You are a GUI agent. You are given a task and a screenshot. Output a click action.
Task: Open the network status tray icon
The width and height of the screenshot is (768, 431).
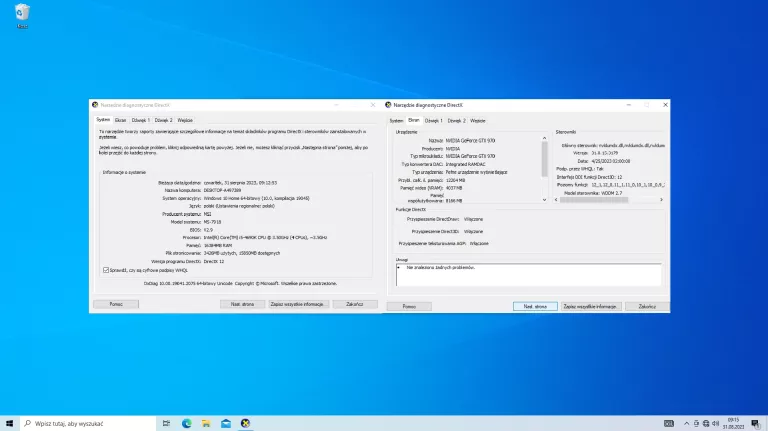click(x=706, y=423)
